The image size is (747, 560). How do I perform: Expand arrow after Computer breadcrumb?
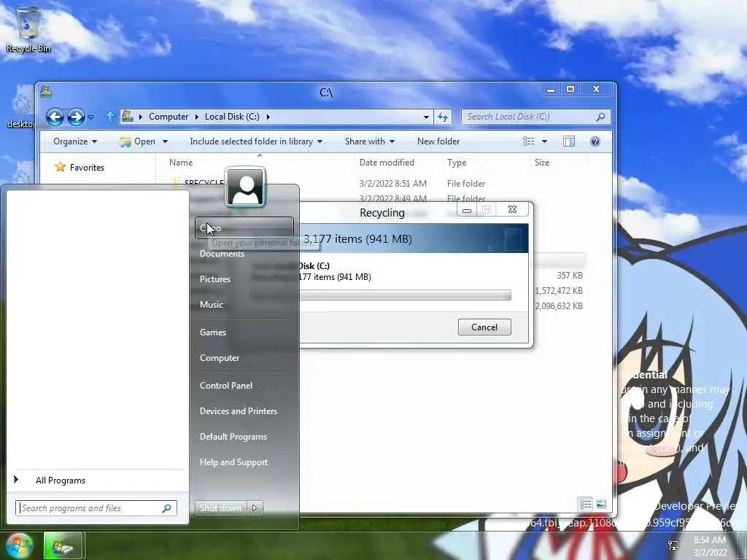click(196, 117)
